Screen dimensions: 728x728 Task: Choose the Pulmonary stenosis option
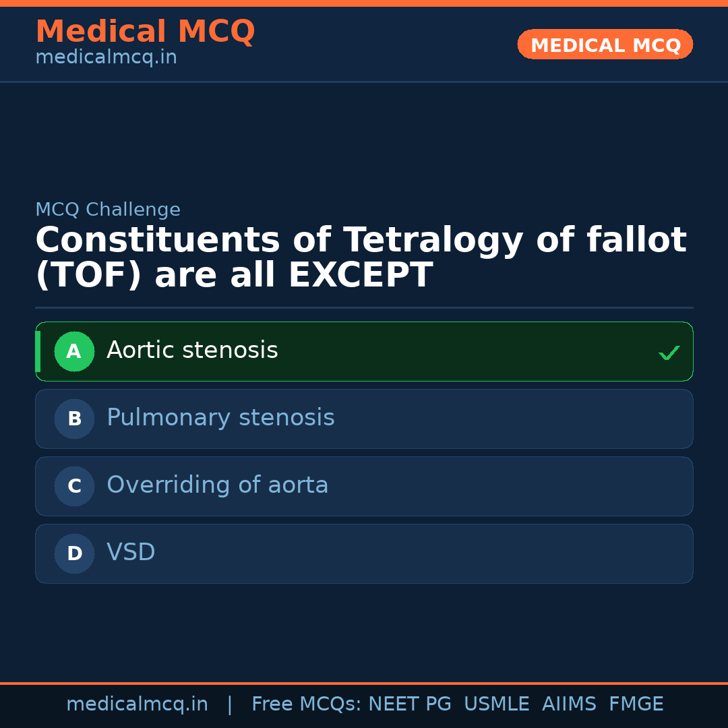point(220,418)
